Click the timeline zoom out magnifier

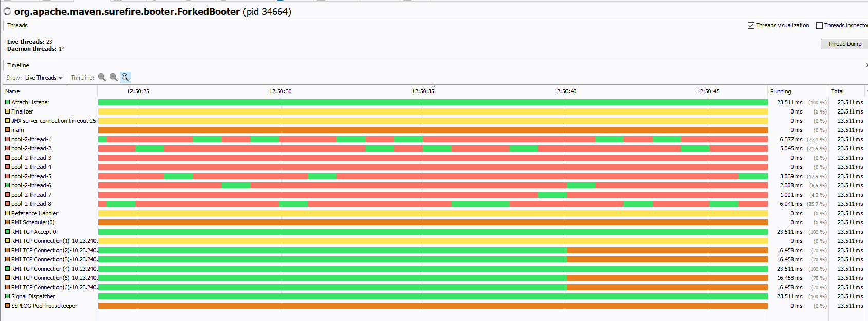coord(114,78)
